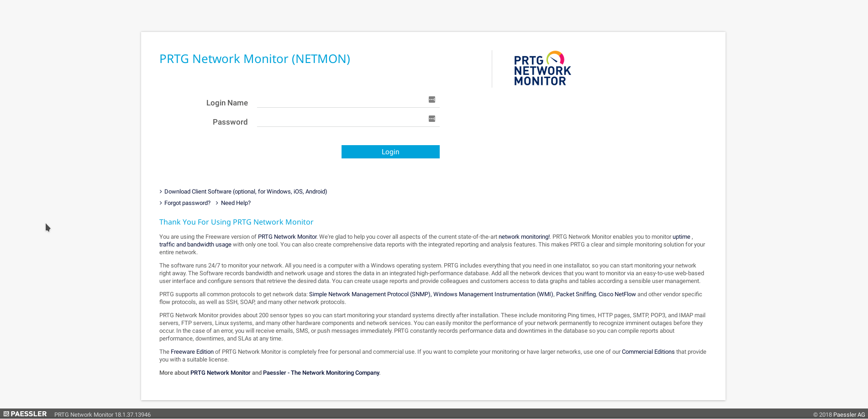The image size is (868, 419).
Task: Open the uptime link in first paragraph
Action: pos(681,237)
